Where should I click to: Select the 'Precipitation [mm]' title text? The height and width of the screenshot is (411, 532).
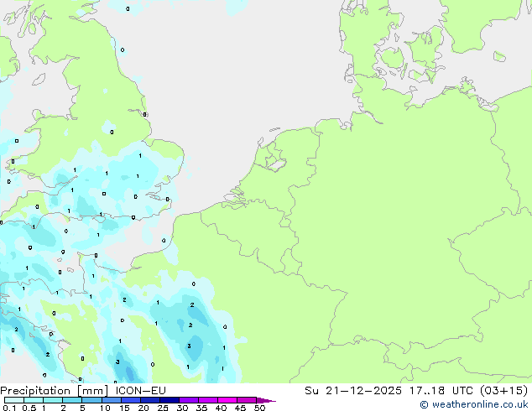click(x=55, y=391)
